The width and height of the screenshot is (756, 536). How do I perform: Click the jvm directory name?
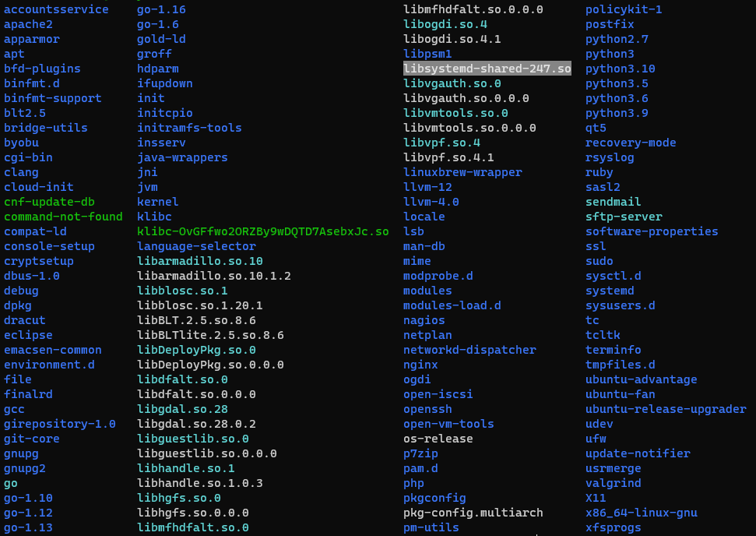pos(147,187)
